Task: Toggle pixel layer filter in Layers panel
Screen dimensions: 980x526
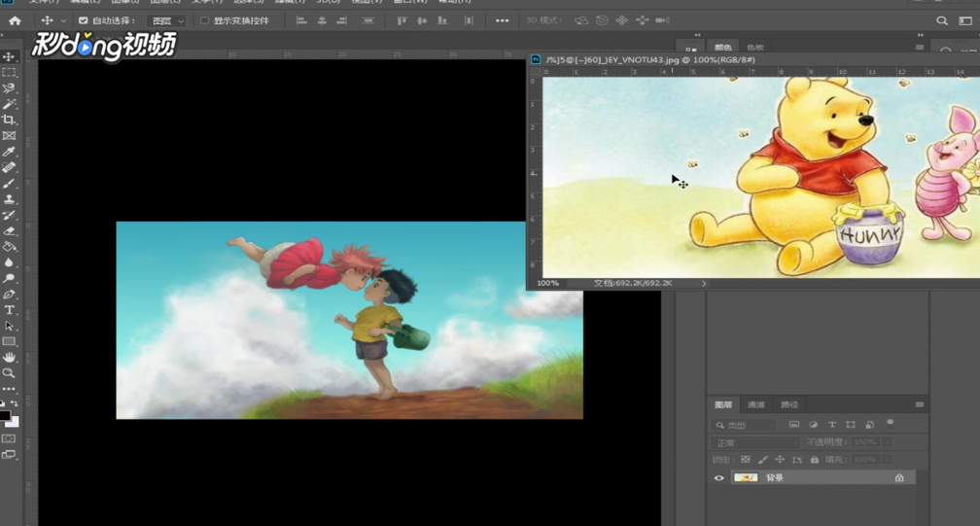Action: click(x=793, y=425)
